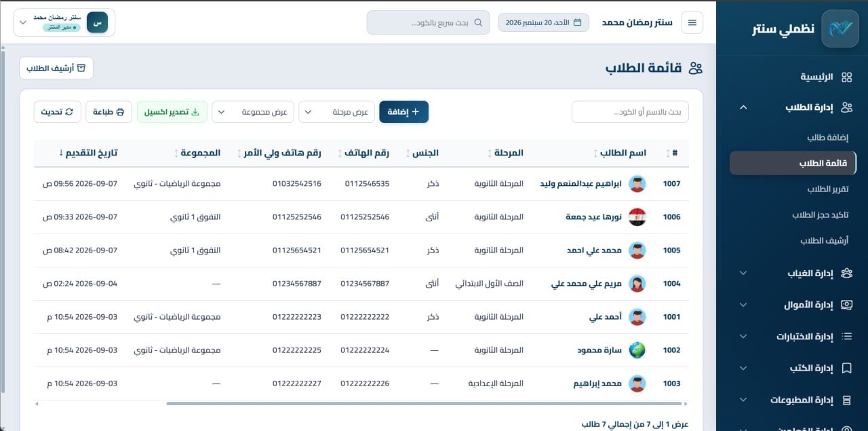Click the إدارة الأموال money icon

[846, 305]
